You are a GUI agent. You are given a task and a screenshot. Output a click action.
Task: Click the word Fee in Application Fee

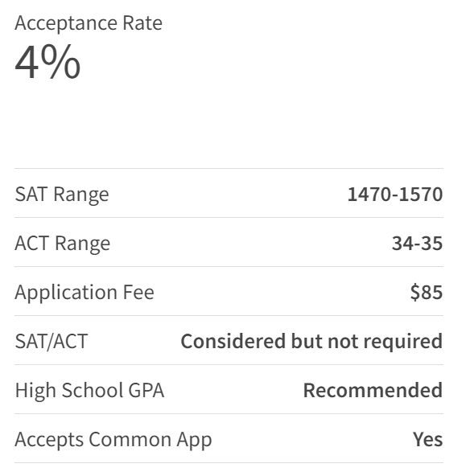pyautogui.click(x=138, y=293)
